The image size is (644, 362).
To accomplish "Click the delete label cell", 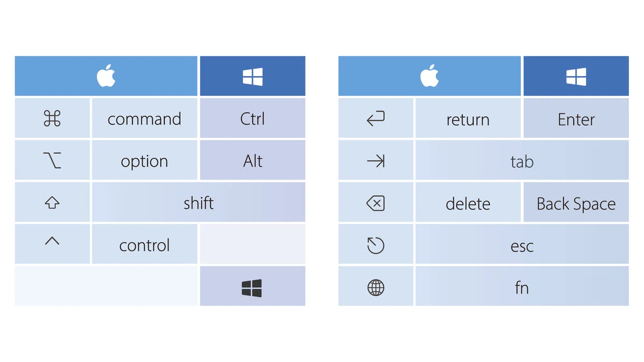I will coord(468,202).
